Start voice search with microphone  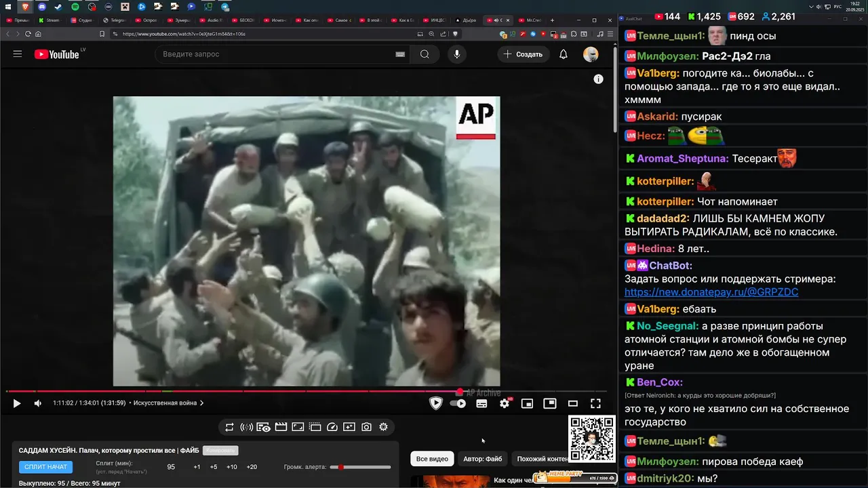click(x=457, y=54)
